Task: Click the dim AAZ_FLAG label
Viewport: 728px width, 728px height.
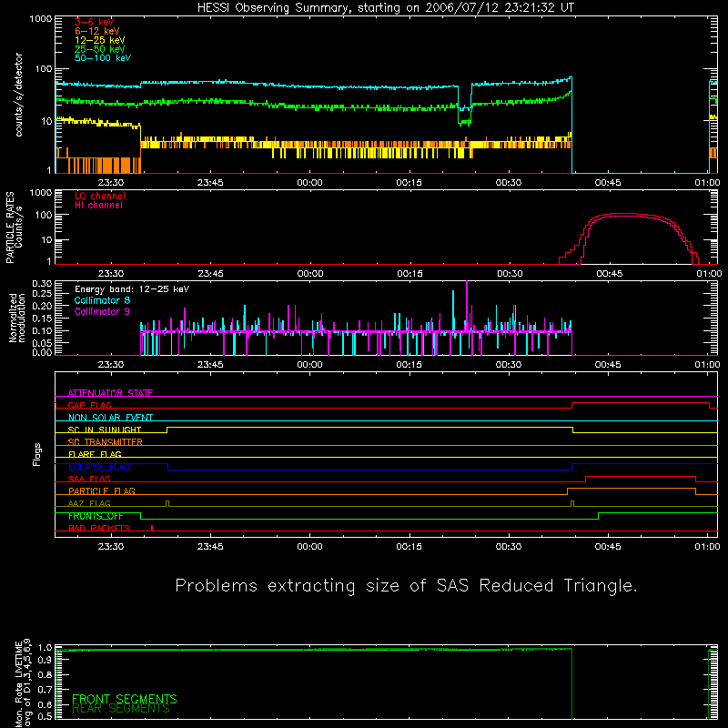Action: (89, 503)
